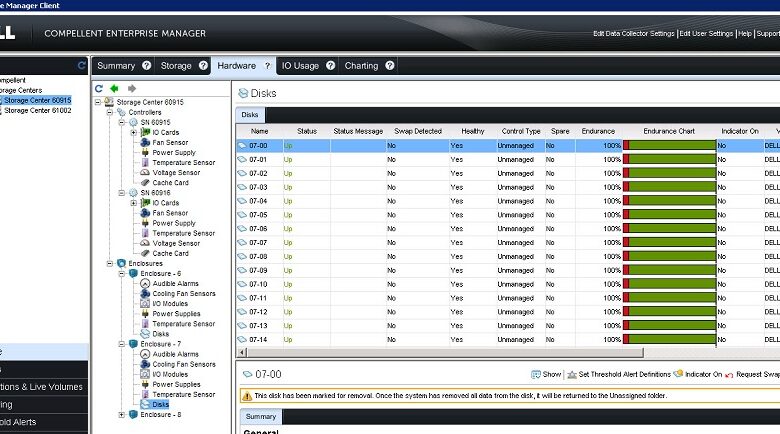Select the Summary tab in disk details
Viewport: 780px width, 434px height.
click(261, 416)
